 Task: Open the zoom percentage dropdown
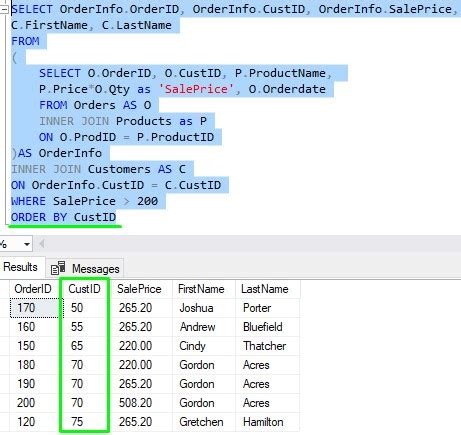point(27,244)
